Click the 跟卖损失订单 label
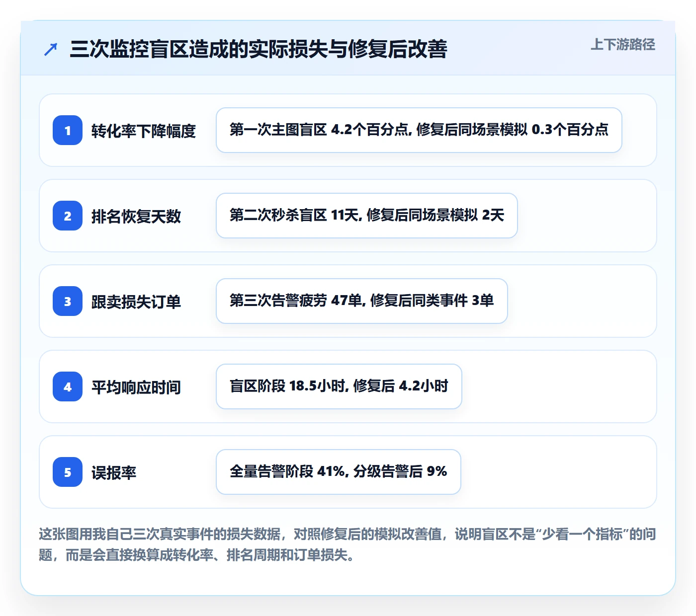The image size is (696, 616). [x=136, y=302]
